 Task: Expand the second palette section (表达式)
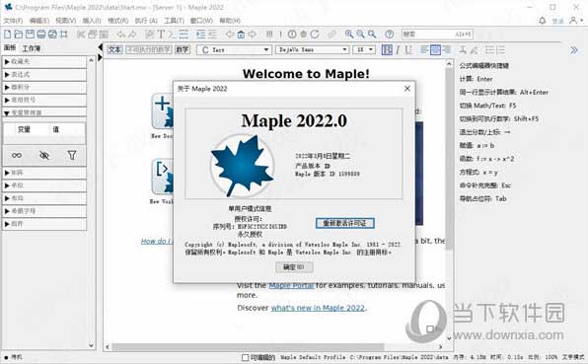coord(44,75)
